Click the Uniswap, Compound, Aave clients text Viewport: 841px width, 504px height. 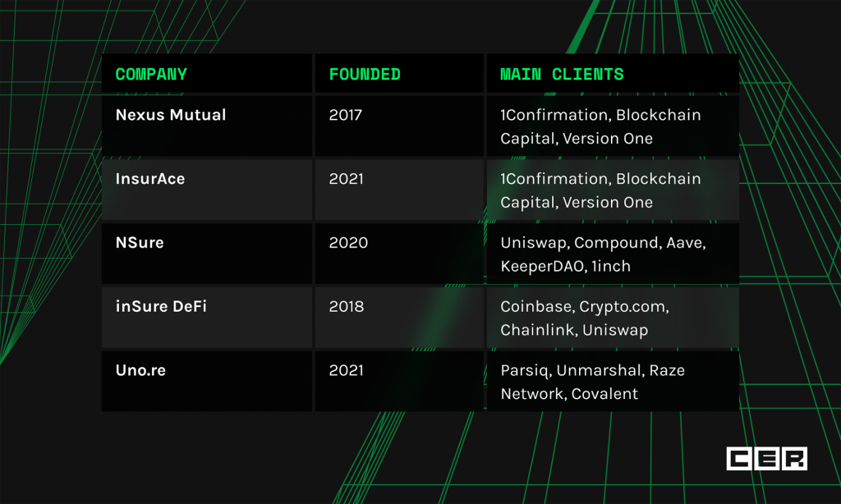(x=604, y=243)
